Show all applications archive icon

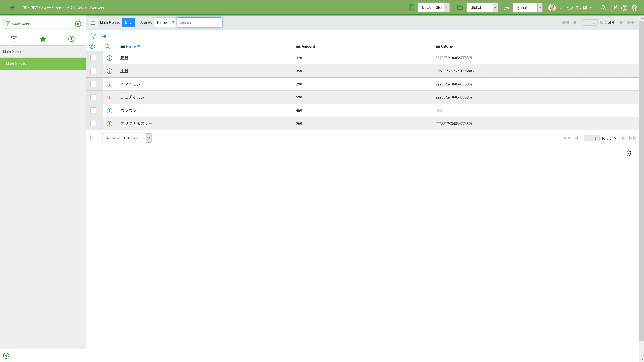coord(14,39)
